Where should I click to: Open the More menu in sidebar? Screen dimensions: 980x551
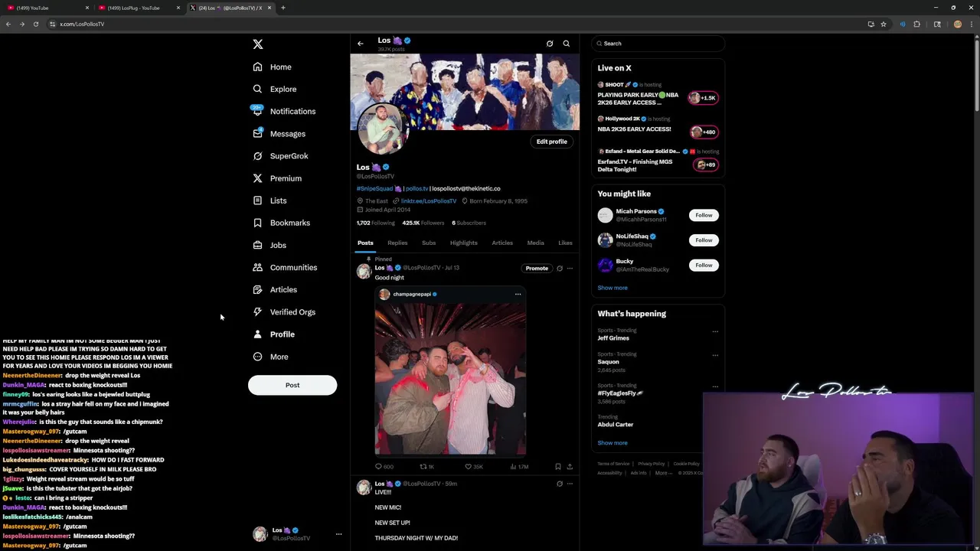[x=270, y=357]
